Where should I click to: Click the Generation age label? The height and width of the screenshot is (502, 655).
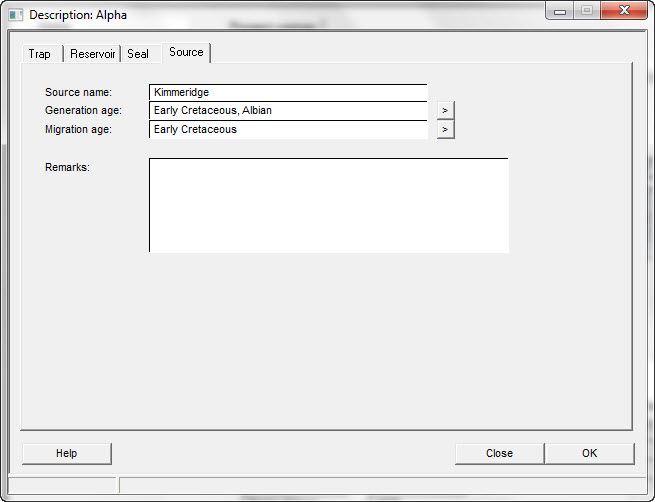pyautogui.click(x=83, y=111)
